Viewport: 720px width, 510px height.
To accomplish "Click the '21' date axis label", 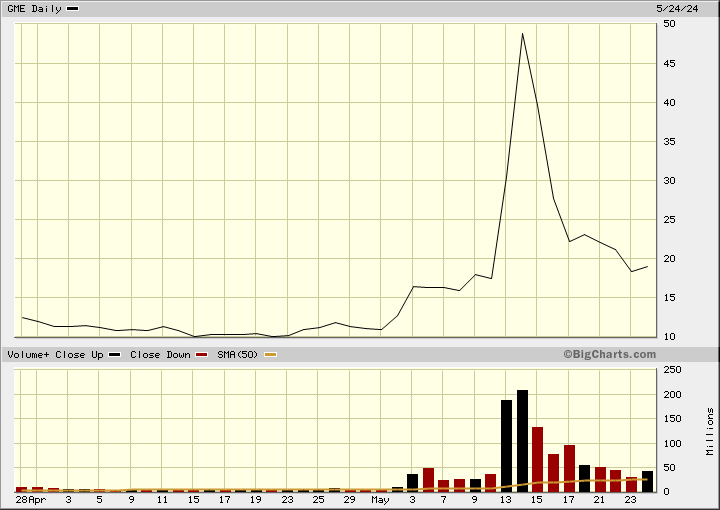I will [599, 499].
